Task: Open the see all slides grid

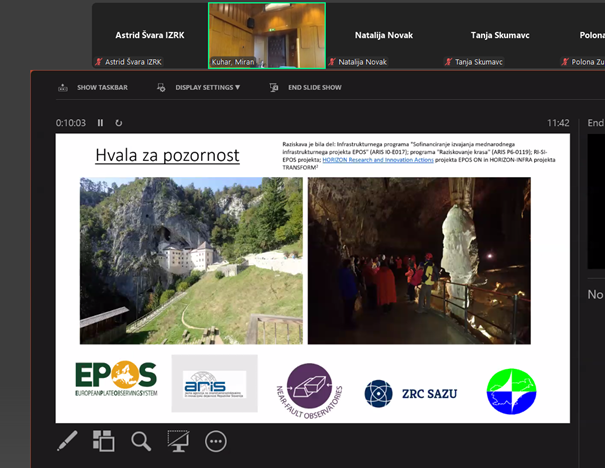Action: [104, 440]
